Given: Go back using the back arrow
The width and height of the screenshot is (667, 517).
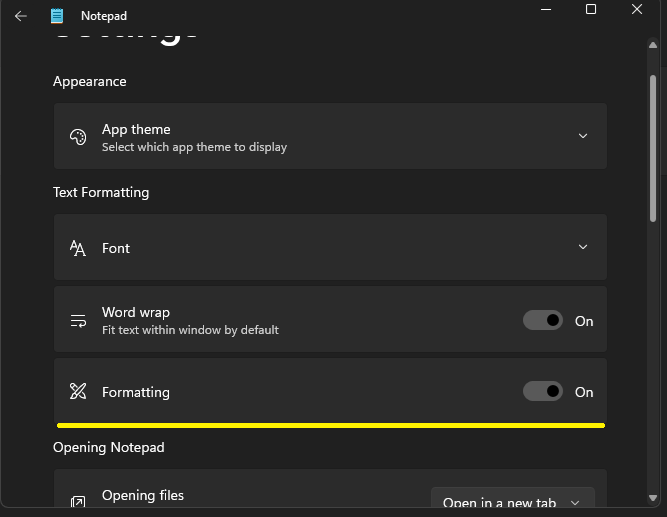Looking at the screenshot, I should 20,16.
